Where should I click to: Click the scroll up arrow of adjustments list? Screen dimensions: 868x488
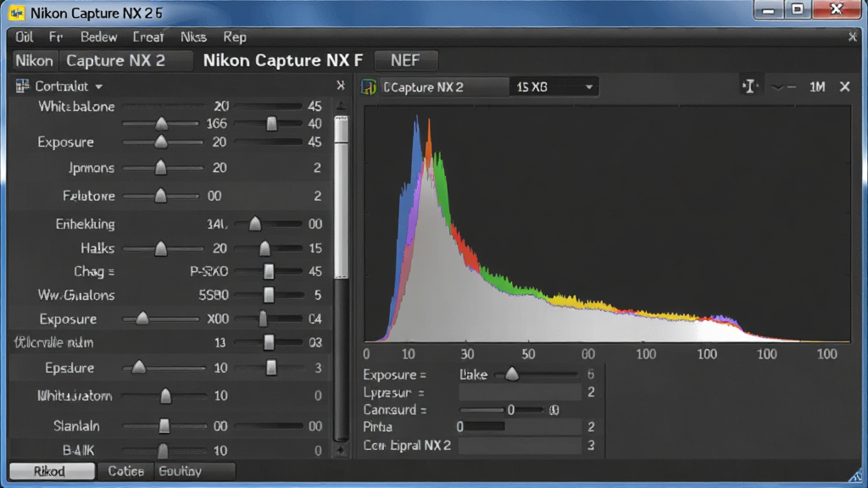click(341, 106)
